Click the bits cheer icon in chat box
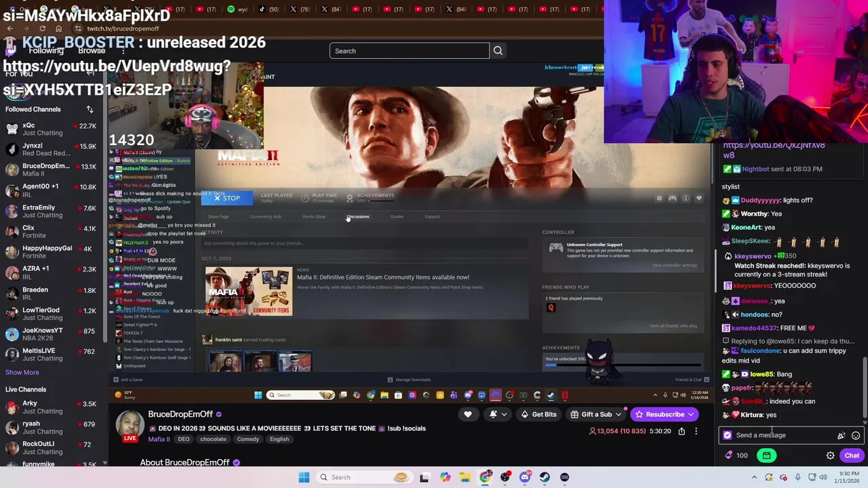The height and width of the screenshot is (488, 868). coord(842,436)
